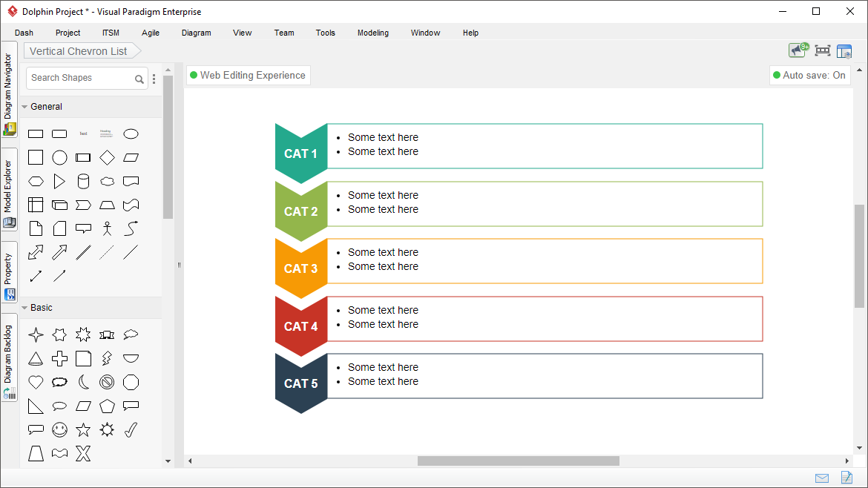Choose the cylinder shape

83,182
